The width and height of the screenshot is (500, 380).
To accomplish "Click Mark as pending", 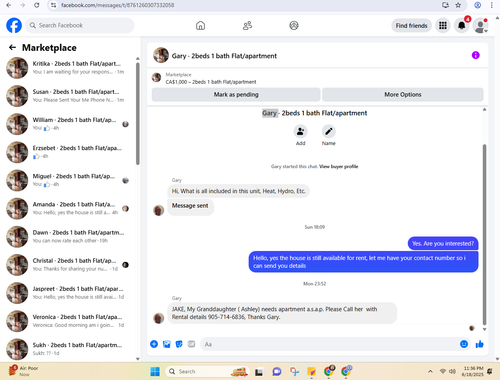I will point(236,95).
